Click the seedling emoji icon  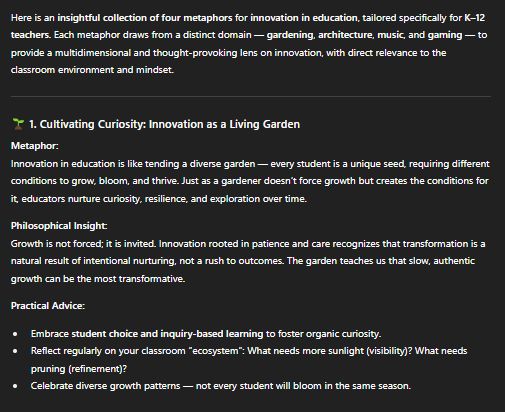click(18, 124)
